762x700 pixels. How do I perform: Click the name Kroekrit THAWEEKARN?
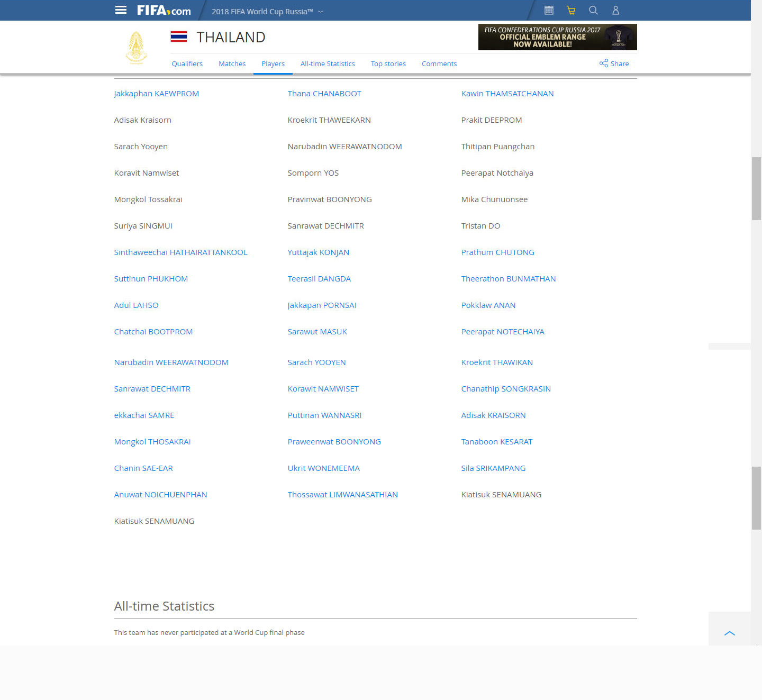click(x=329, y=120)
